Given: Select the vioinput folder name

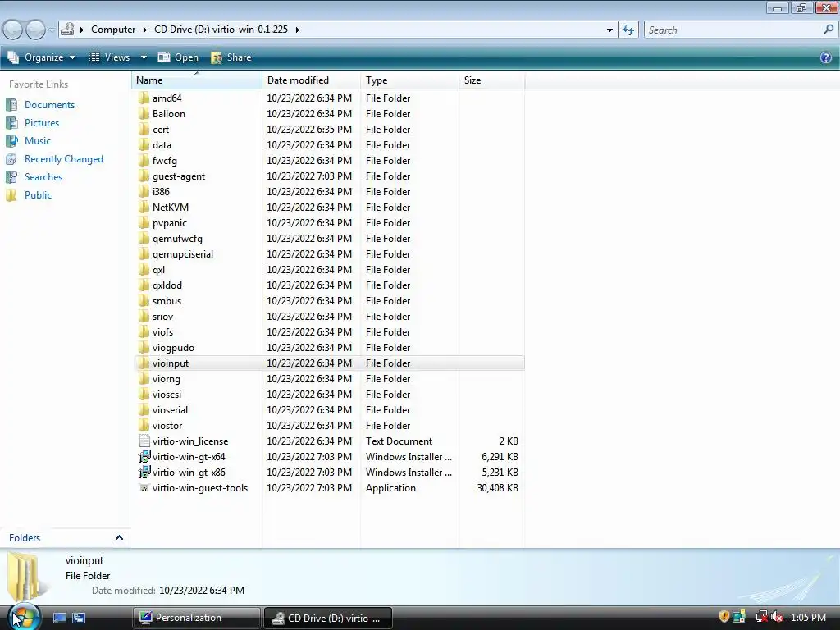Looking at the screenshot, I should point(171,363).
